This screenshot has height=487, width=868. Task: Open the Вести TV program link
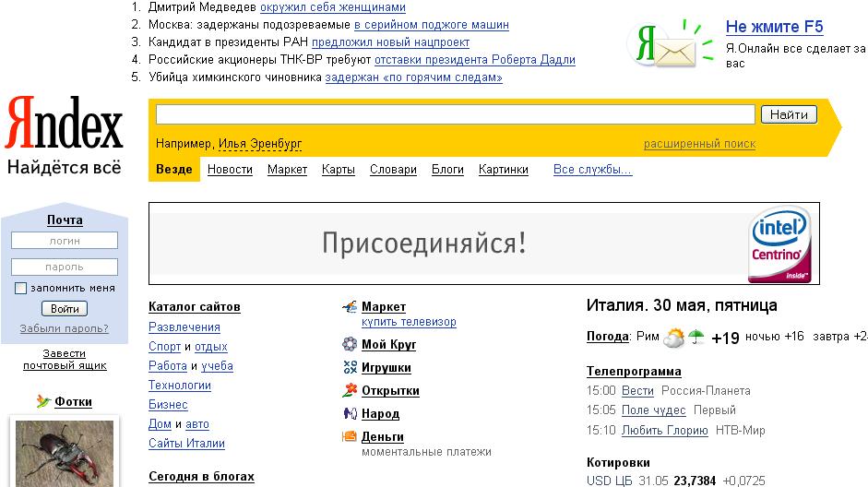click(637, 391)
